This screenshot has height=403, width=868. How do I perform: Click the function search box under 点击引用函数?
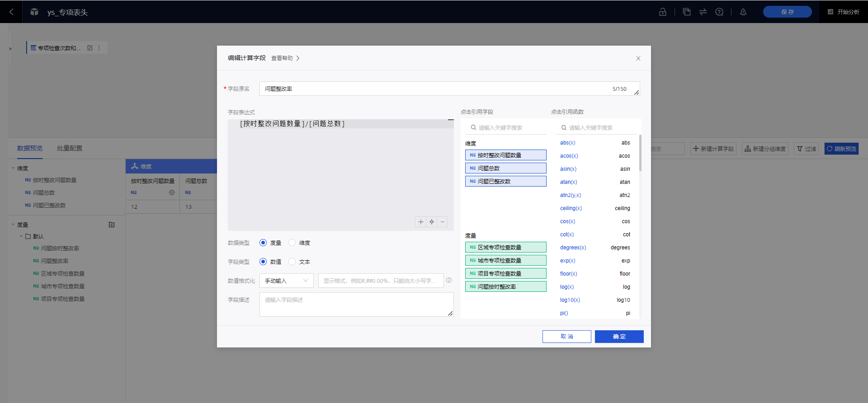596,127
